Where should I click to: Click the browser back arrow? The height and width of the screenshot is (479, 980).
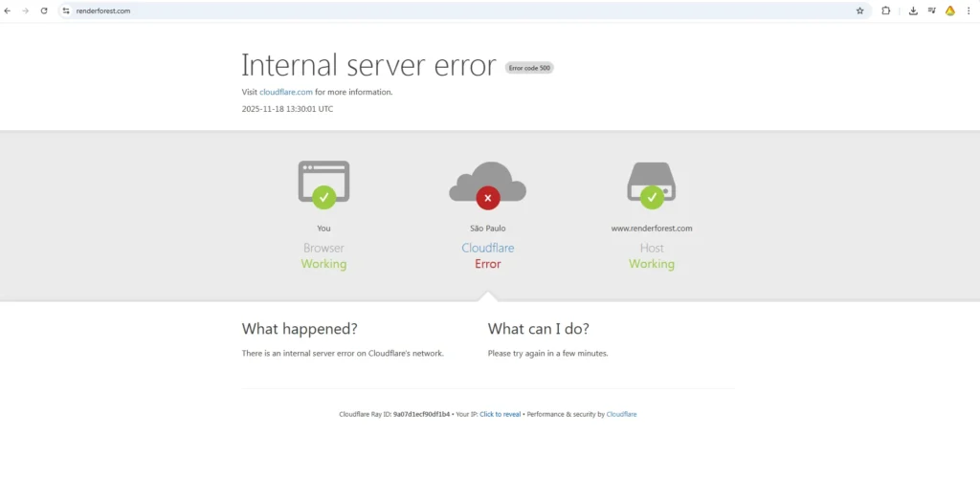[8, 11]
